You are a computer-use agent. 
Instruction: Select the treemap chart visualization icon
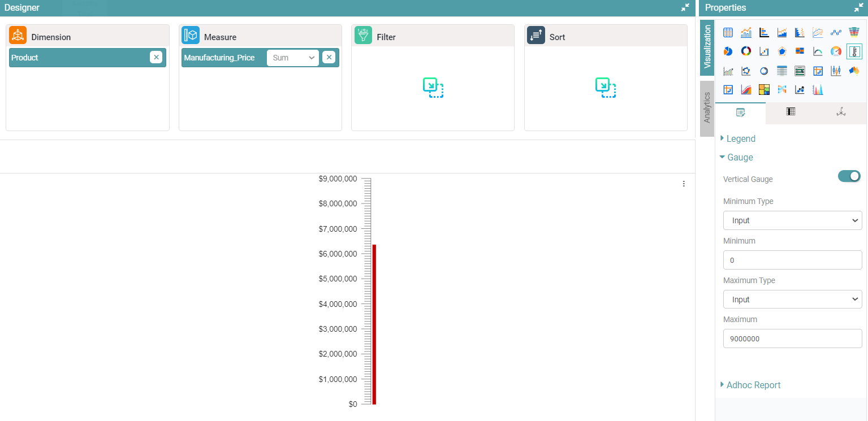tap(764, 89)
